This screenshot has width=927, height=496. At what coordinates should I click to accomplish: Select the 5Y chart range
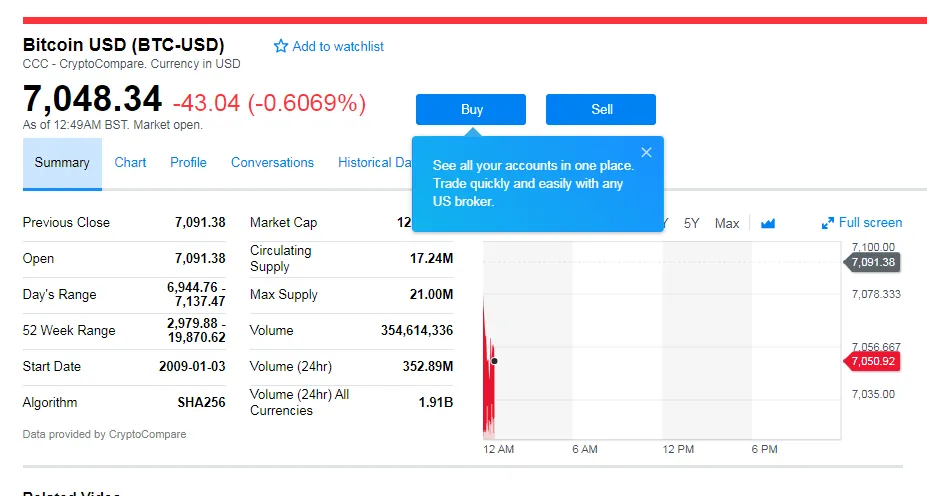tap(691, 223)
